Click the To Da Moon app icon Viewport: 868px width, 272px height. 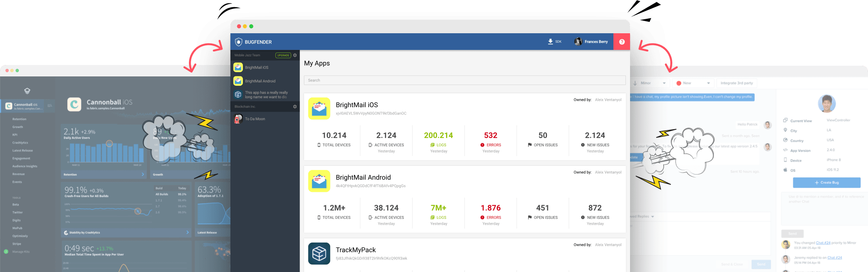(x=238, y=119)
